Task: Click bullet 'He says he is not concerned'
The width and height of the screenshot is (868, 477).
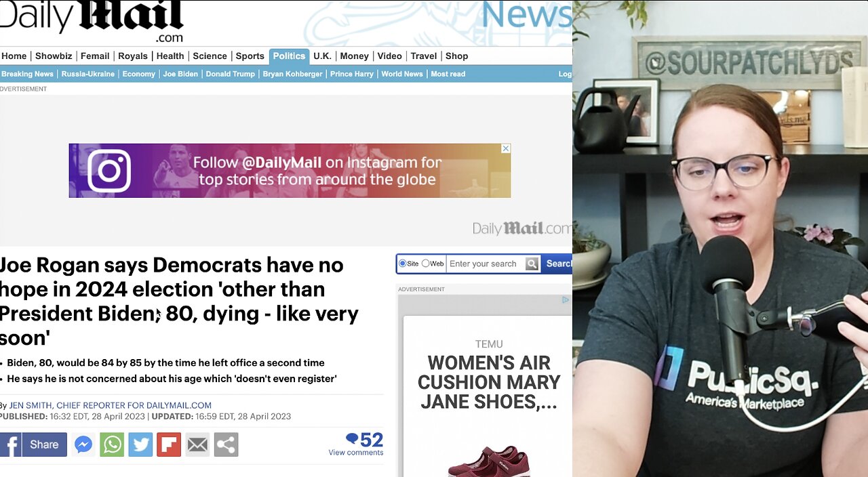Action: point(172,378)
